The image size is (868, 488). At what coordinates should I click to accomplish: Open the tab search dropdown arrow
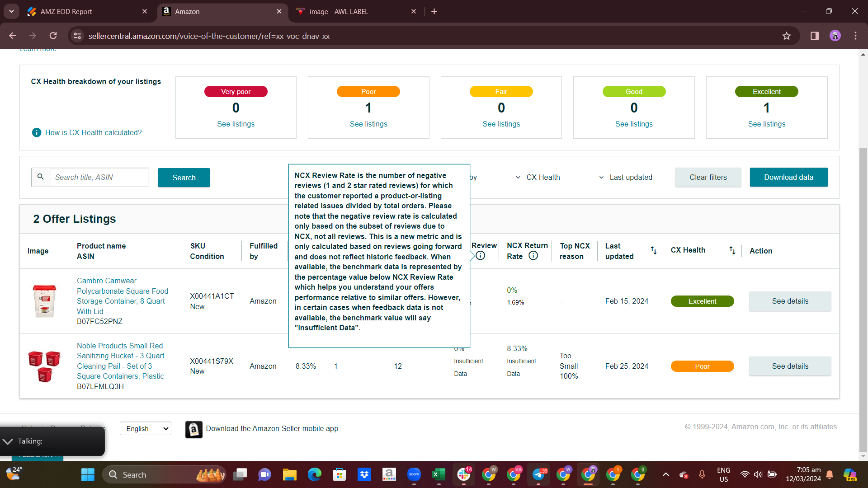click(11, 11)
